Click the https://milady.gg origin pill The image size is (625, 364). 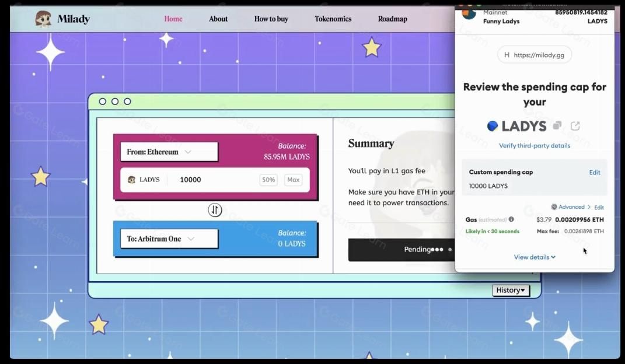[x=535, y=55]
